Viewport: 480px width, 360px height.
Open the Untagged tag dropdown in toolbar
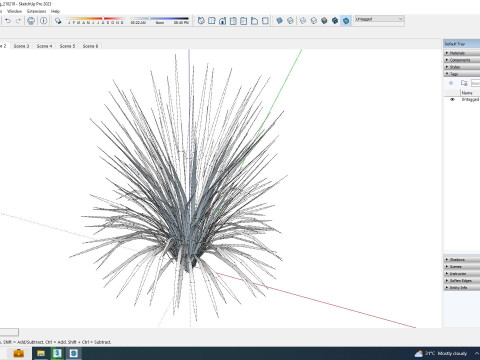tap(379, 19)
